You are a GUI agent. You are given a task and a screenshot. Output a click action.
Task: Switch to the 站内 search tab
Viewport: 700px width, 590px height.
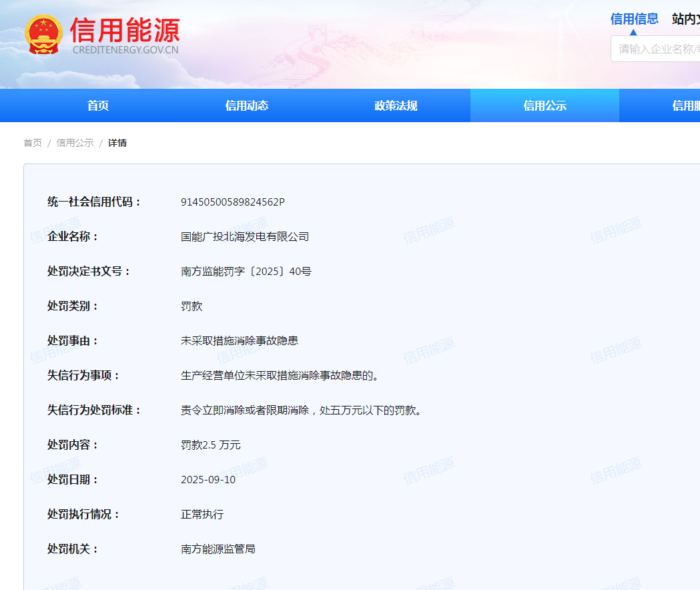coord(685,19)
